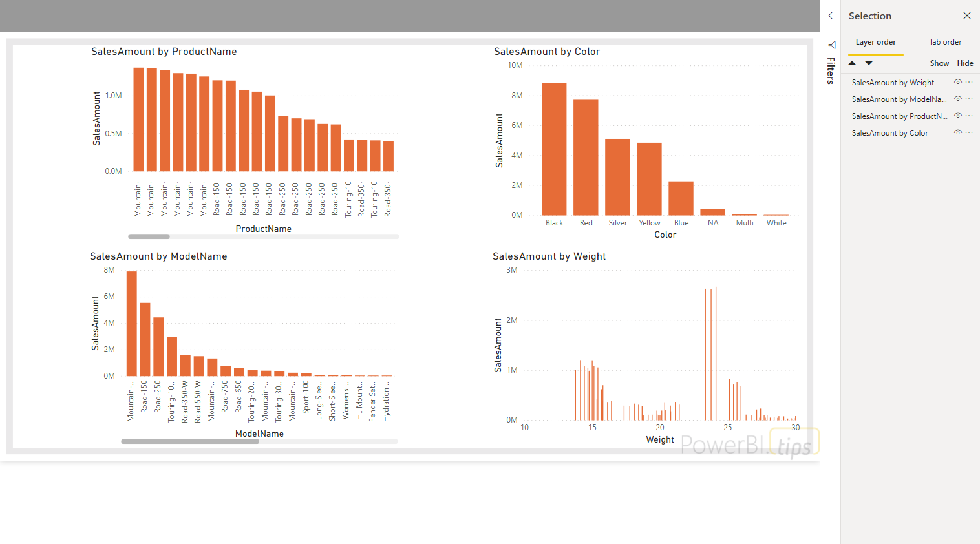Toggle visibility of SalesAmount by Weight
The image size is (980, 544).
pyautogui.click(x=957, y=82)
